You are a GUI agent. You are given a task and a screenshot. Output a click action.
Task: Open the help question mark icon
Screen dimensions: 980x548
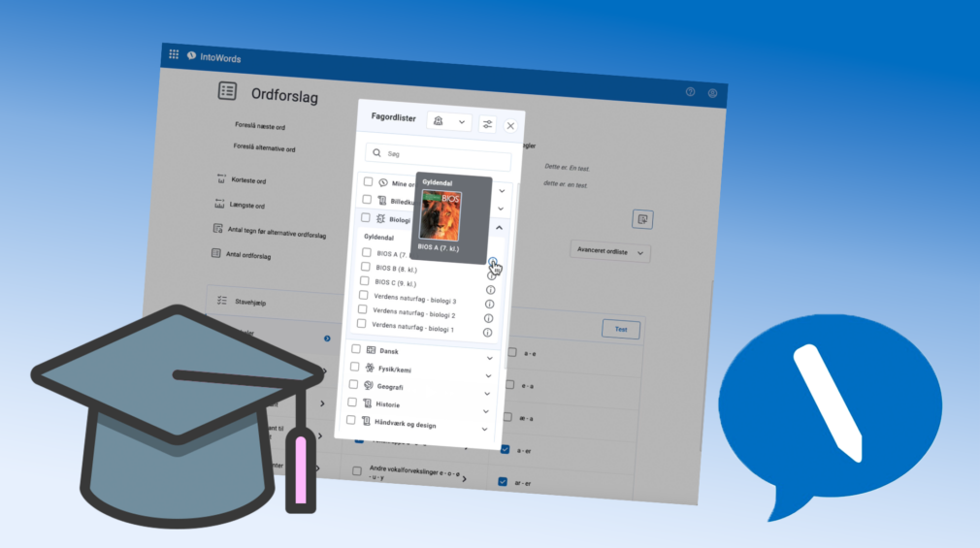pyautogui.click(x=690, y=92)
